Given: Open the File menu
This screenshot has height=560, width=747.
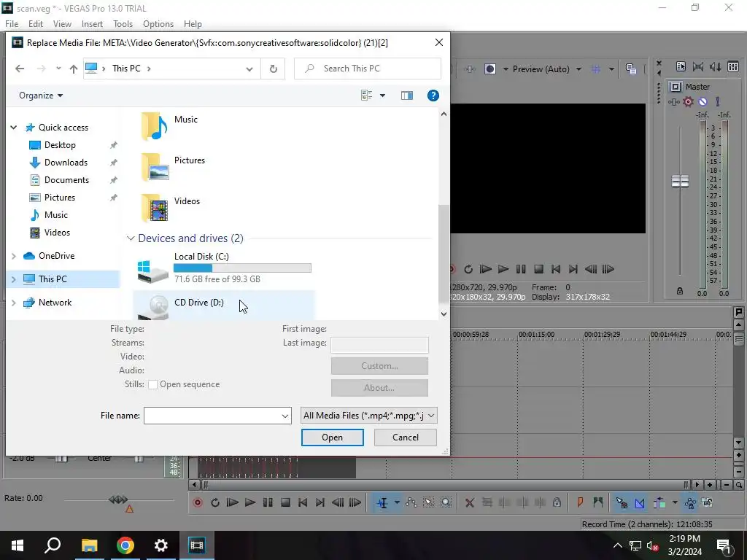Looking at the screenshot, I should 12,24.
